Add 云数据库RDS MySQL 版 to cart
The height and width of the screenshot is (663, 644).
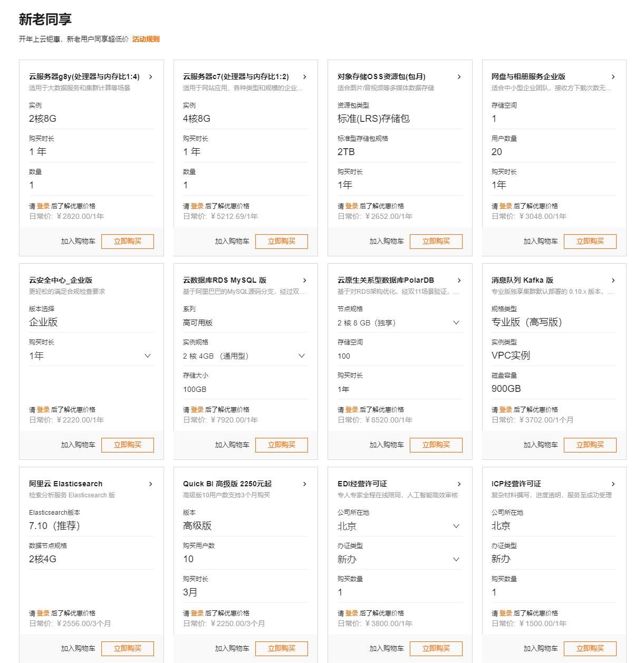[x=232, y=445]
